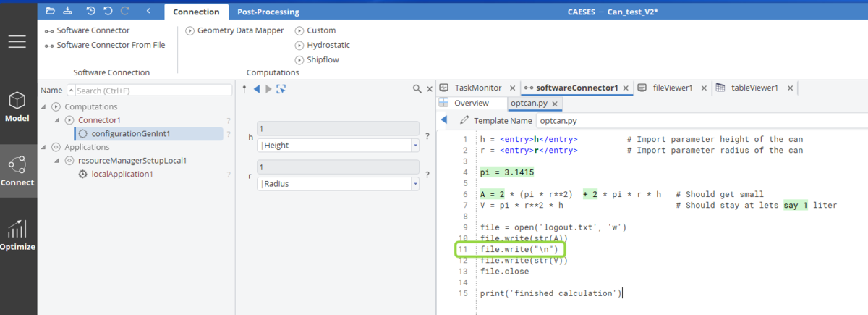Close the tableViewer1 tab
This screenshot has width=868, height=315.
(x=790, y=88)
